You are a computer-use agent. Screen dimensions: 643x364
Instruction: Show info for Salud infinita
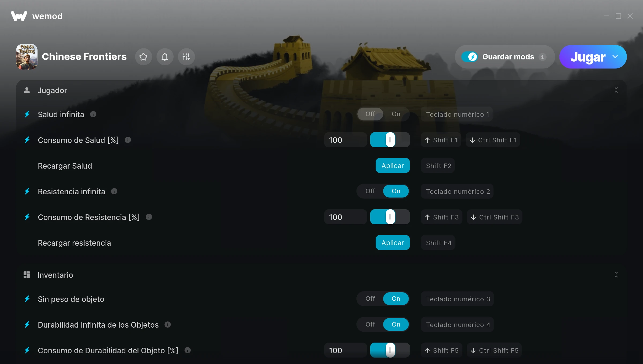[93, 114]
